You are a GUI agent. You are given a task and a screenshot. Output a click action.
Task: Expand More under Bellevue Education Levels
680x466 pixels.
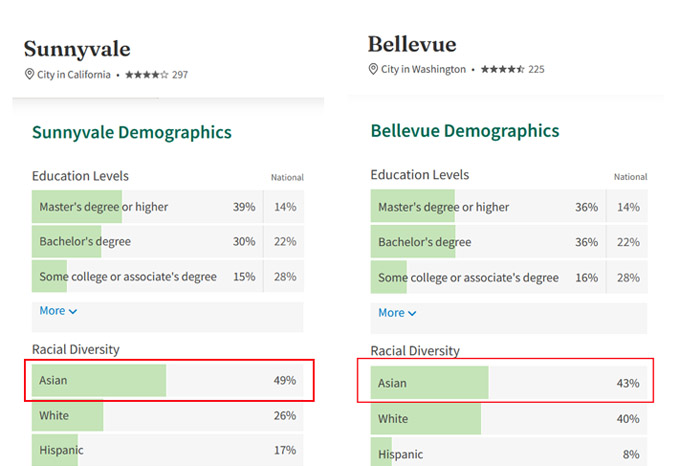coord(397,313)
